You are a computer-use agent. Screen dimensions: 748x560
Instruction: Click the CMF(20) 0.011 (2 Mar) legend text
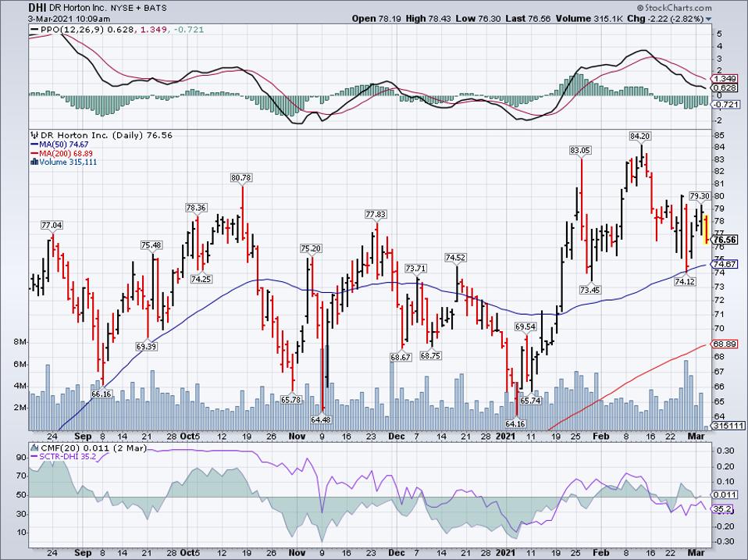(94, 448)
